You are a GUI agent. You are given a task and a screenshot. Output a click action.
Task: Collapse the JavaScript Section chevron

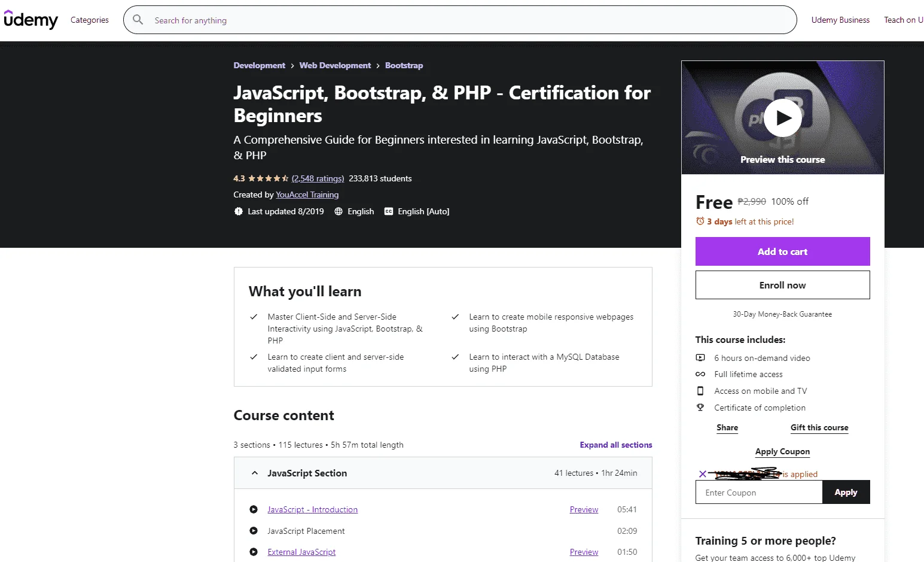click(x=255, y=473)
